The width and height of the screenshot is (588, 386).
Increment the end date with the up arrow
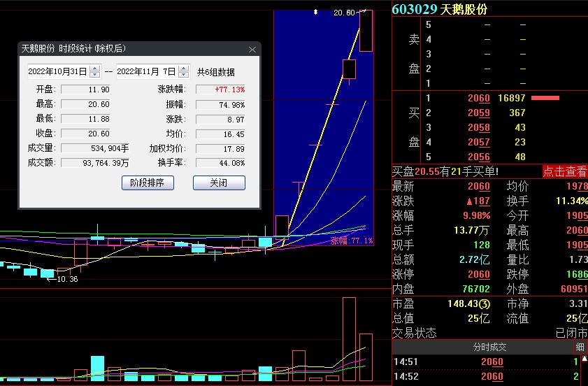(x=184, y=69)
